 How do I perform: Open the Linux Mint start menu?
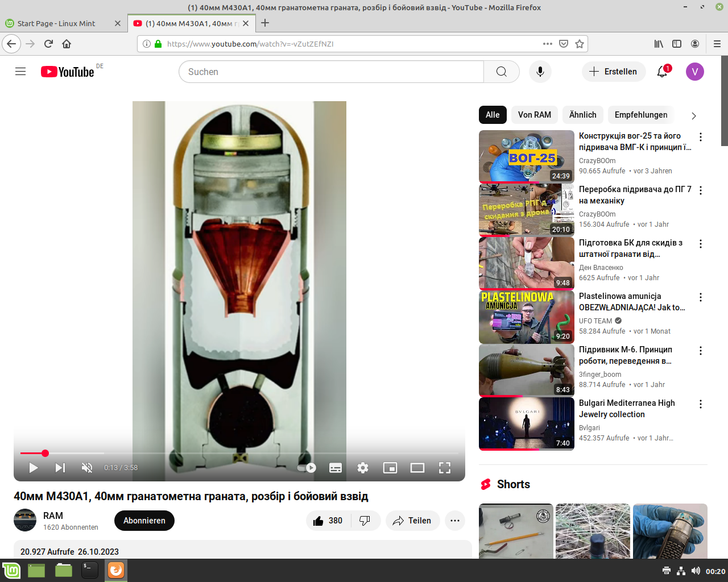coord(11,570)
